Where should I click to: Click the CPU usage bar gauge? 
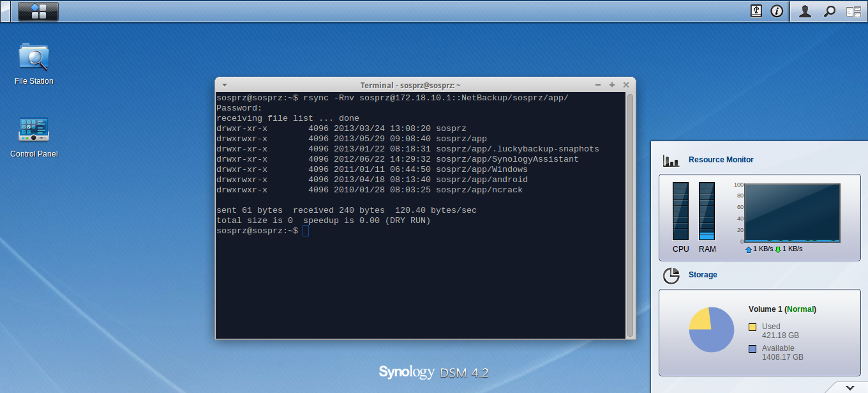(681, 211)
